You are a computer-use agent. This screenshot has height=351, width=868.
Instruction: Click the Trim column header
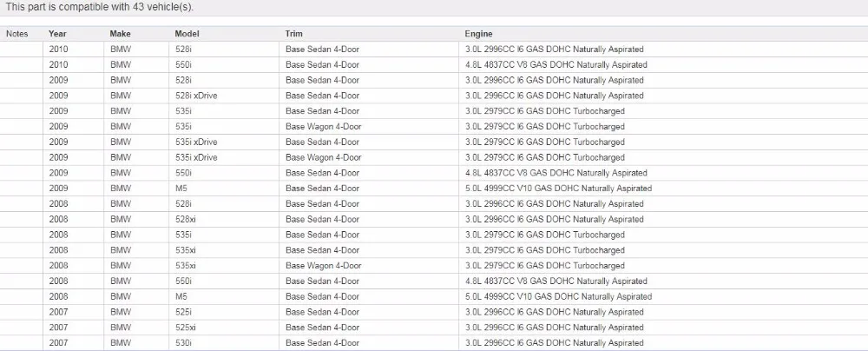click(294, 34)
